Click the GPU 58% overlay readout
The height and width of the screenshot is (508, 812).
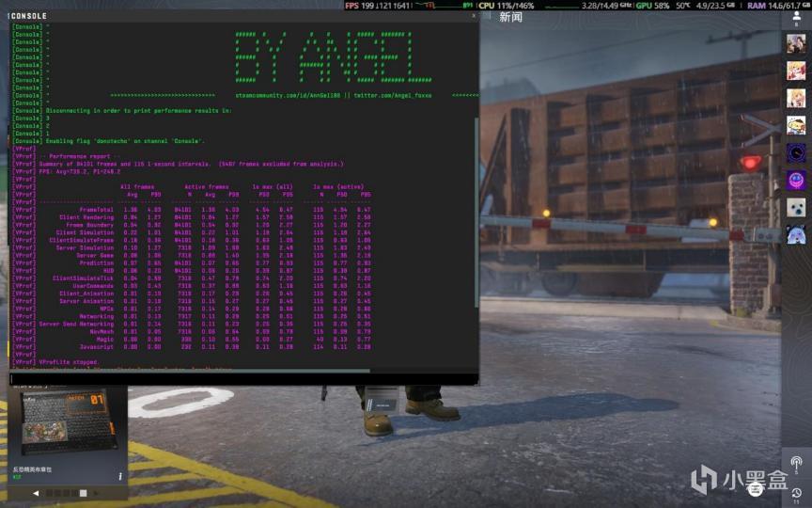pyautogui.click(x=652, y=6)
